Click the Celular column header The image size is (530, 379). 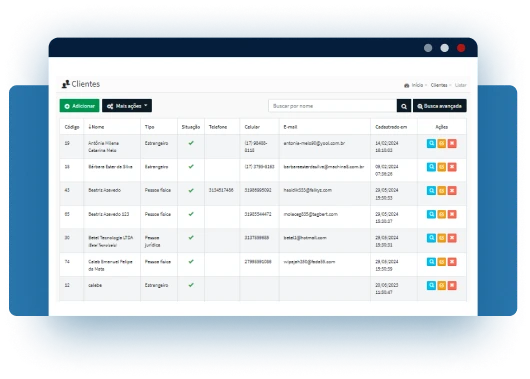pyautogui.click(x=252, y=127)
